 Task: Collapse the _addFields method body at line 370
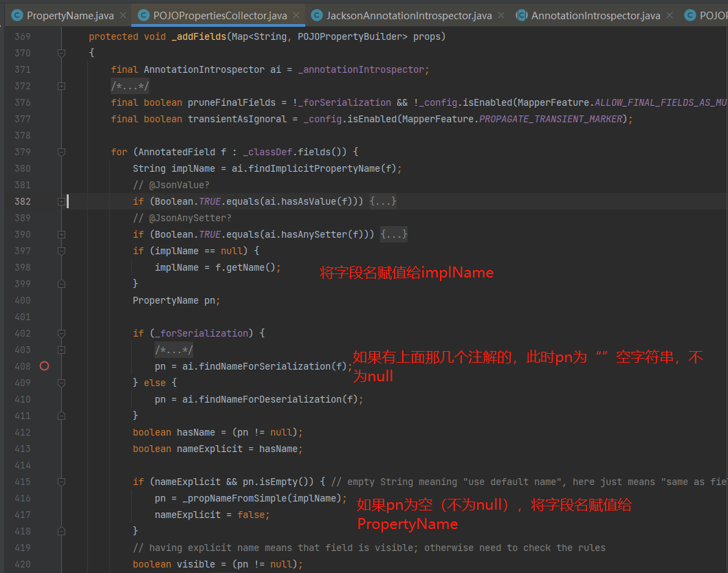coord(61,54)
